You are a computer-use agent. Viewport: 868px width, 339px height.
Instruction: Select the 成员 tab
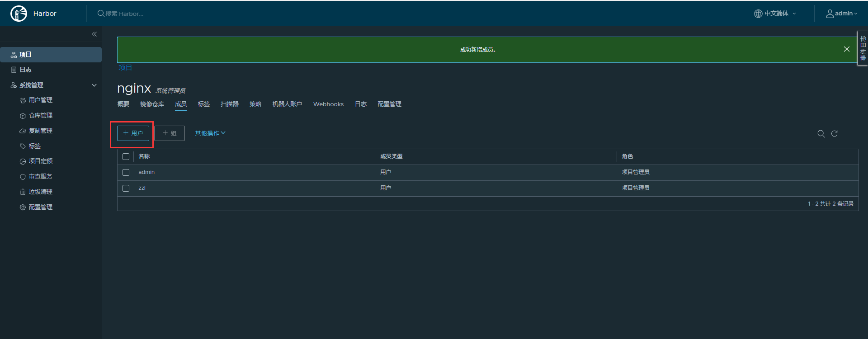(x=181, y=104)
